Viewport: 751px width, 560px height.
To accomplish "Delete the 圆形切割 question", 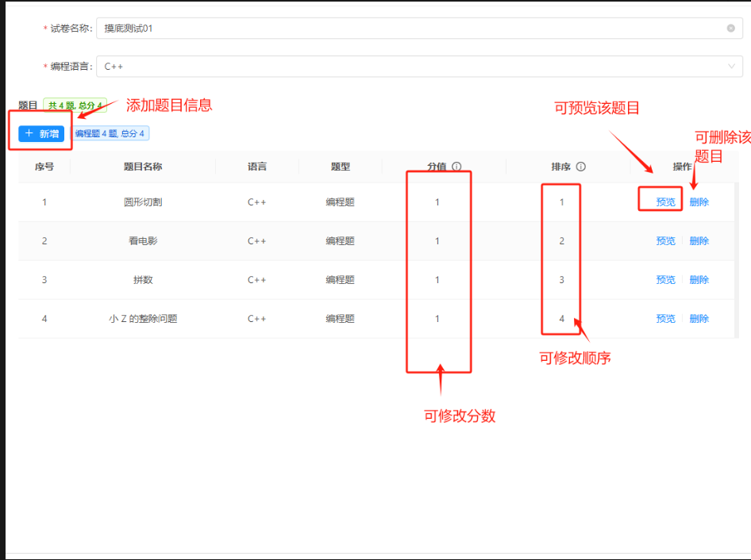I will coord(699,202).
